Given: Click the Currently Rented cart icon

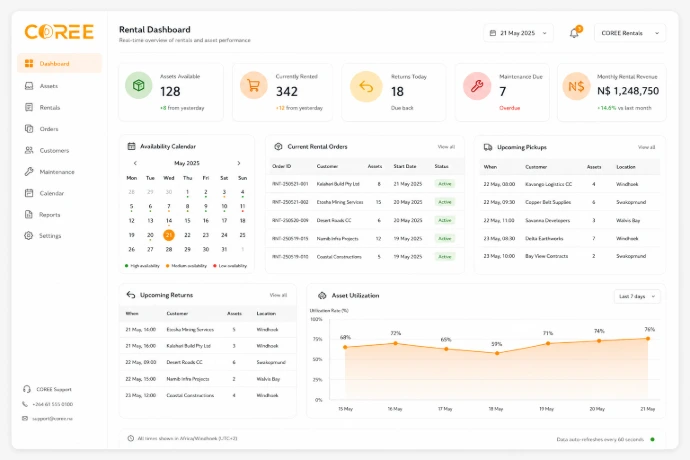Looking at the screenshot, I should click(253, 85).
